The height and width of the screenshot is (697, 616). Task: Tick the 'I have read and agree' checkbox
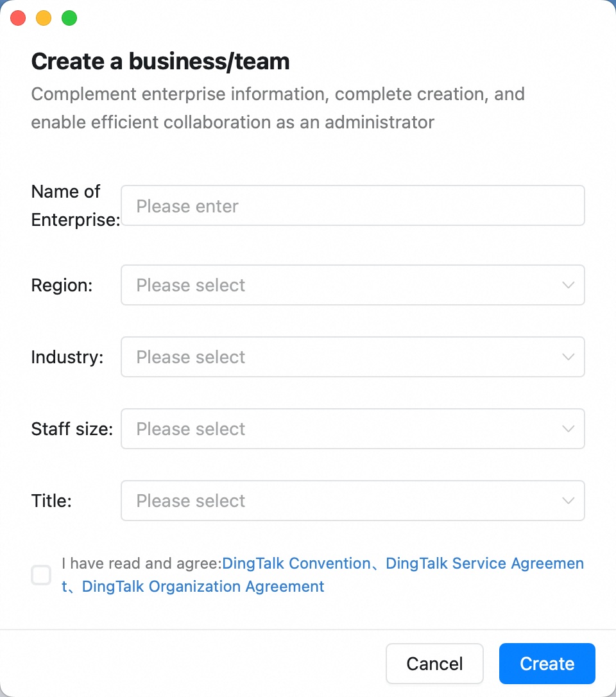pos(41,575)
